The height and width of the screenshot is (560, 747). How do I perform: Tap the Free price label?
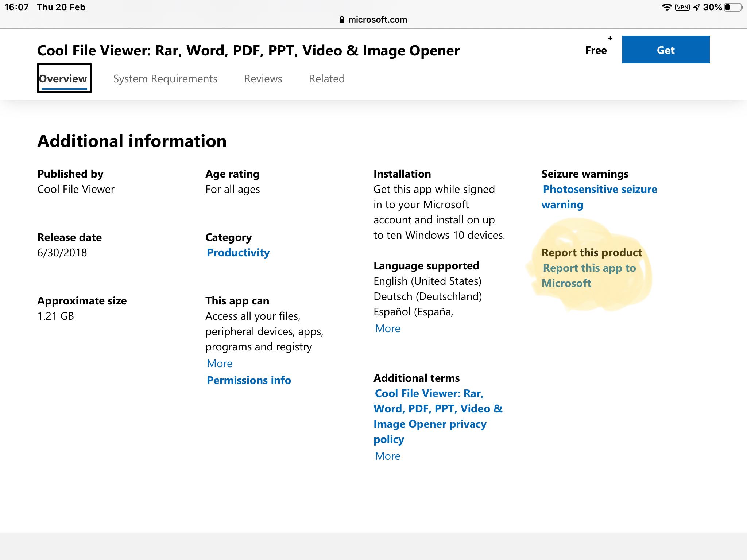pos(596,50)
